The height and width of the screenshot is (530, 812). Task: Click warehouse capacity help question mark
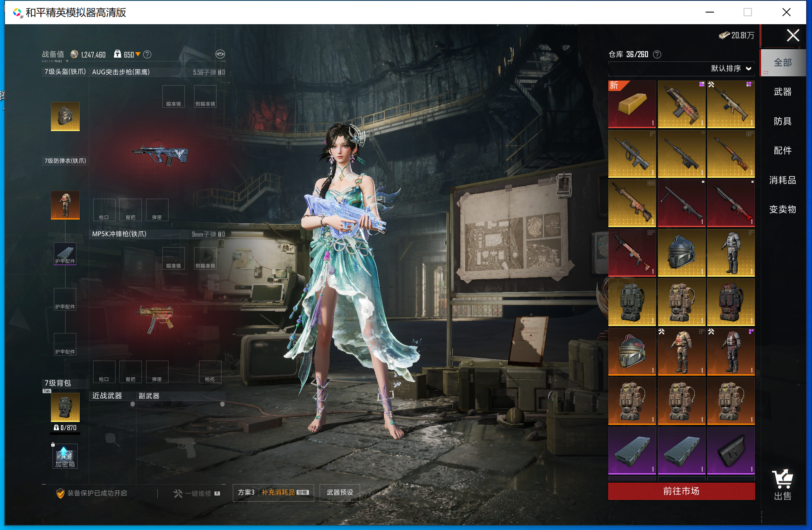pos(657,54)
